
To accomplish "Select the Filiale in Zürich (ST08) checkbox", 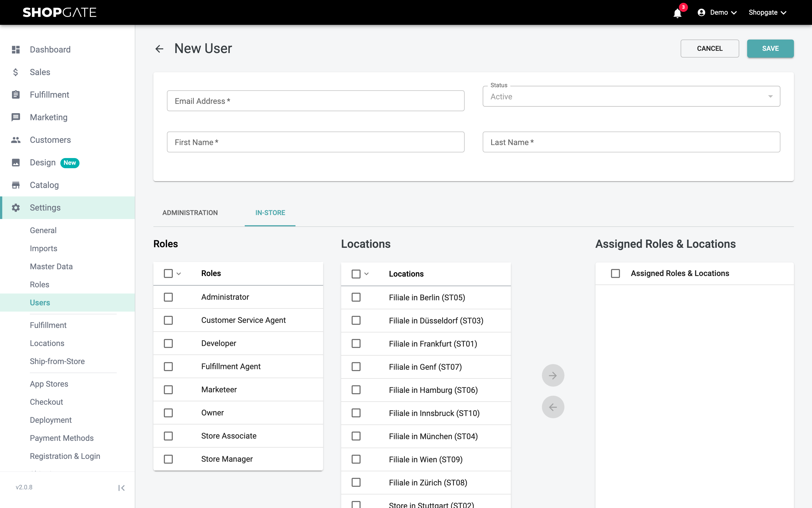I will click(x=356, y=483).
